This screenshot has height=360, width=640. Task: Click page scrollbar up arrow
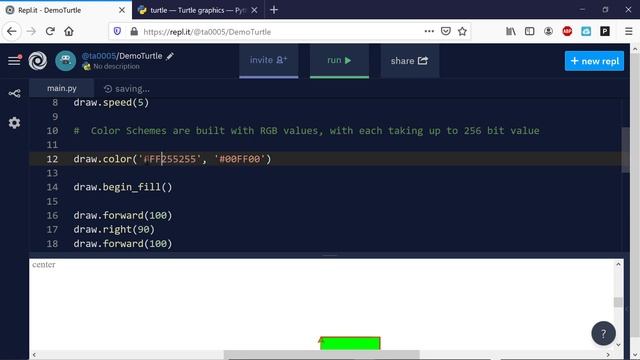[635, 49]
